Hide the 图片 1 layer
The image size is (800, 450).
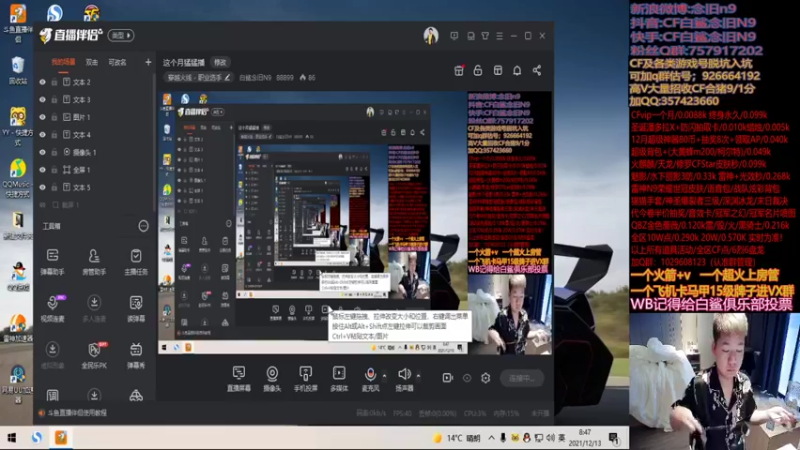(x=42, y=117)
